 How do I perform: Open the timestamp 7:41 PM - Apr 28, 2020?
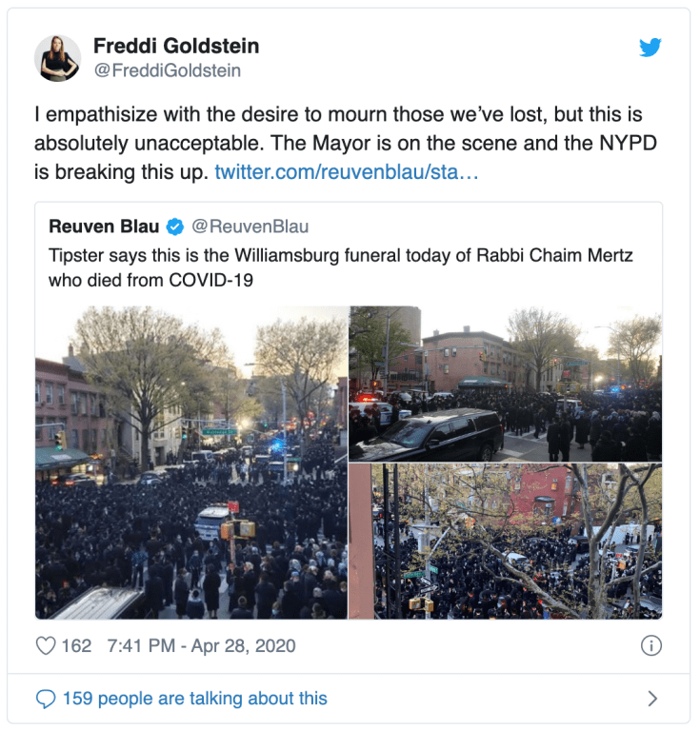tap(201, 645)
